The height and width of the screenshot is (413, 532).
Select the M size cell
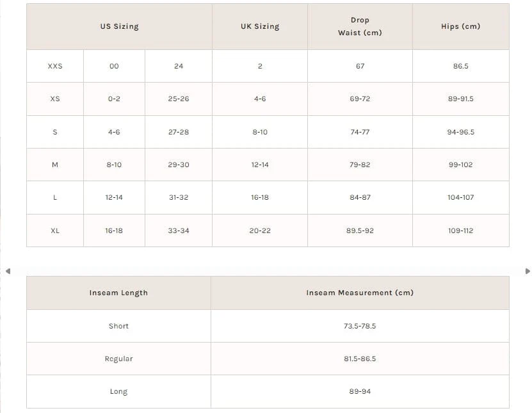click(55, 165)
